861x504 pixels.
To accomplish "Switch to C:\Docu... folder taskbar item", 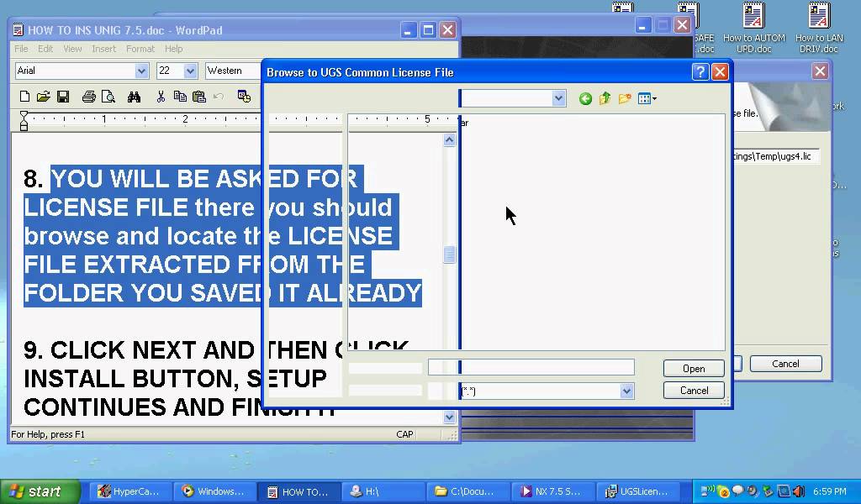I will pos(467,491).
